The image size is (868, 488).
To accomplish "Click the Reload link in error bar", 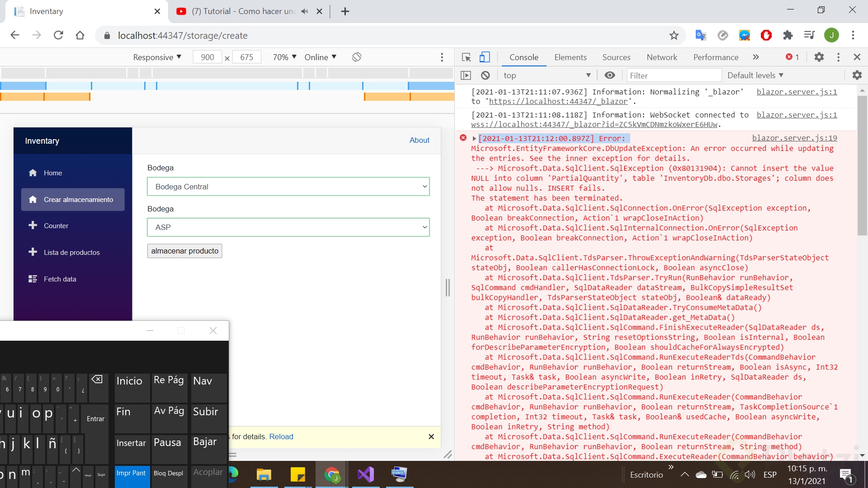I will [x=281, y=436].
